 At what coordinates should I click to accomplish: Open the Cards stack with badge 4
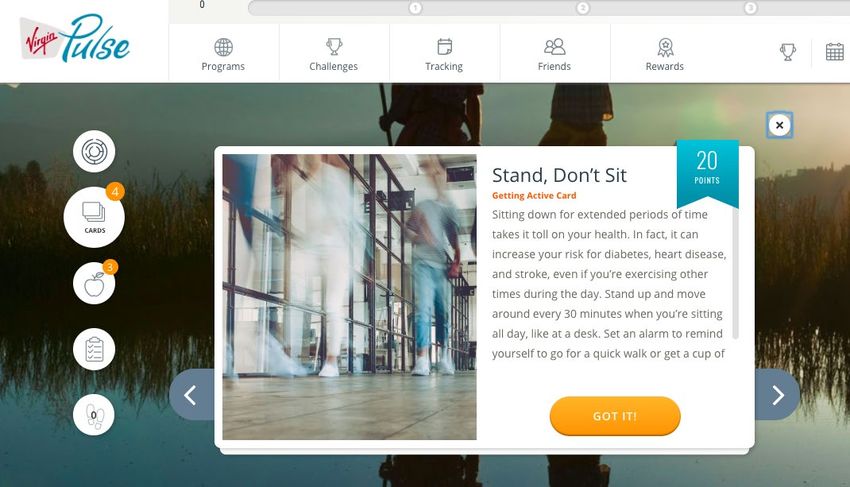pyautogui.click(x=94, y=217)
